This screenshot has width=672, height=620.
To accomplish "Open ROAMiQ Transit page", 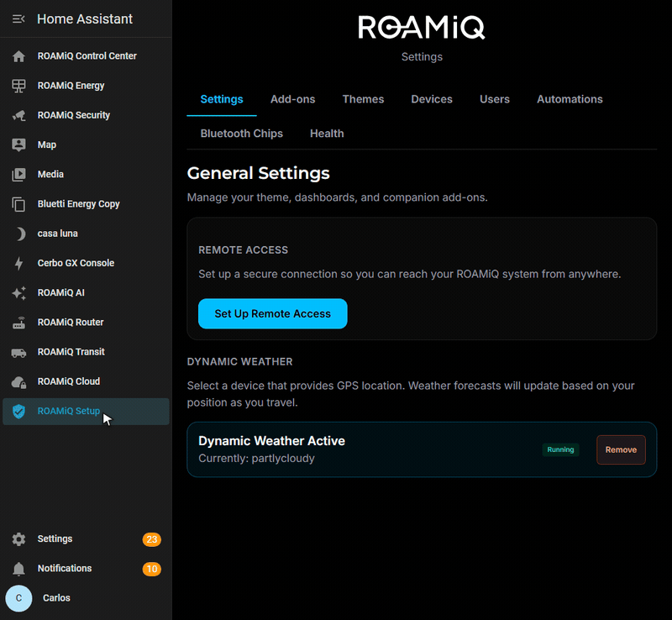I will point(71,352).
